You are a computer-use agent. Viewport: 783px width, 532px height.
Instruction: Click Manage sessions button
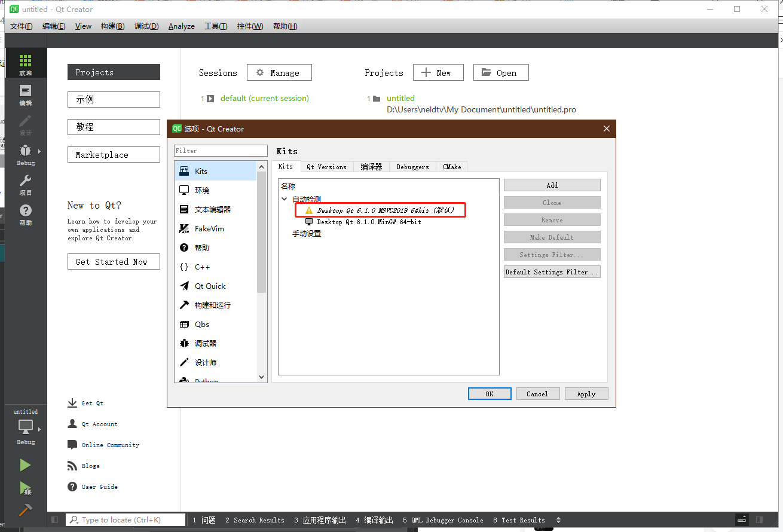(279, 72)
